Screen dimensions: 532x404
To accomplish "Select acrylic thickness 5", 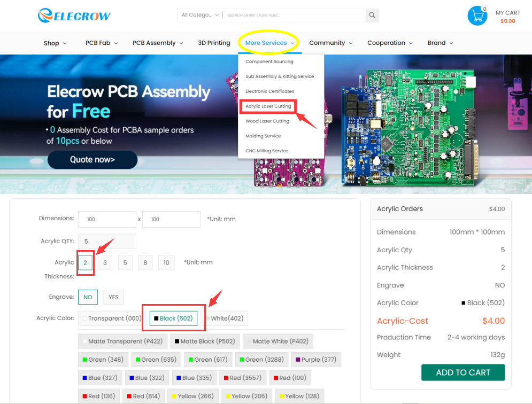I will [125, 262].
